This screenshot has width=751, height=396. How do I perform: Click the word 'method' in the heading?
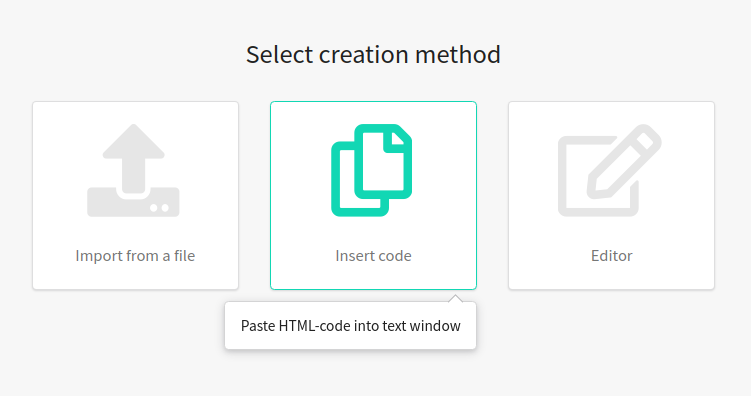pyautogui.click(x=458, y=54)
